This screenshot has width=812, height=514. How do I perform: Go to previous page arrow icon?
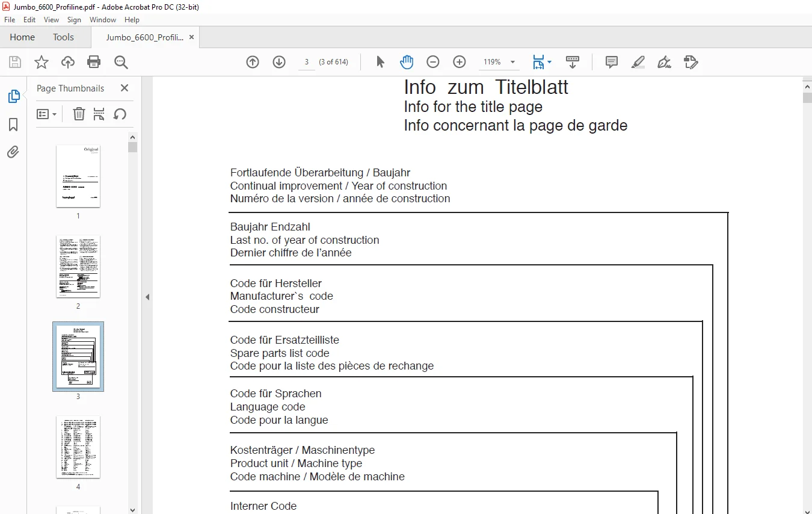tap(253, 62)
